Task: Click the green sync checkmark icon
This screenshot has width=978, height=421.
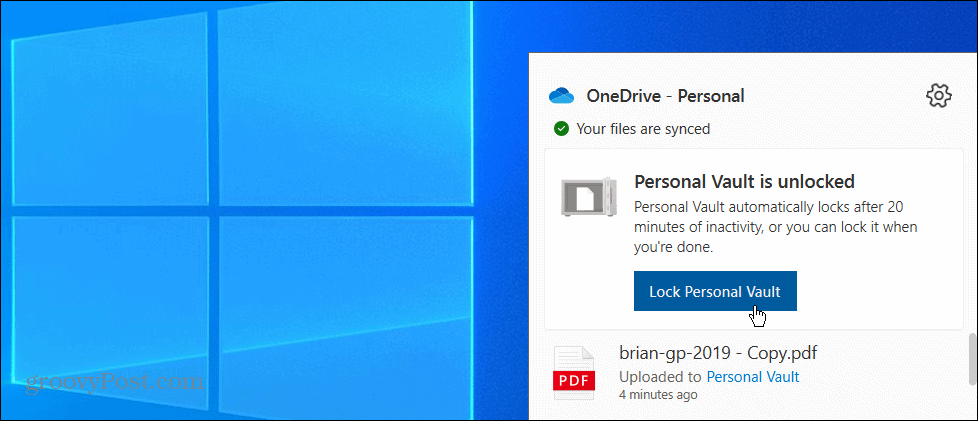Action: (561, 129)
